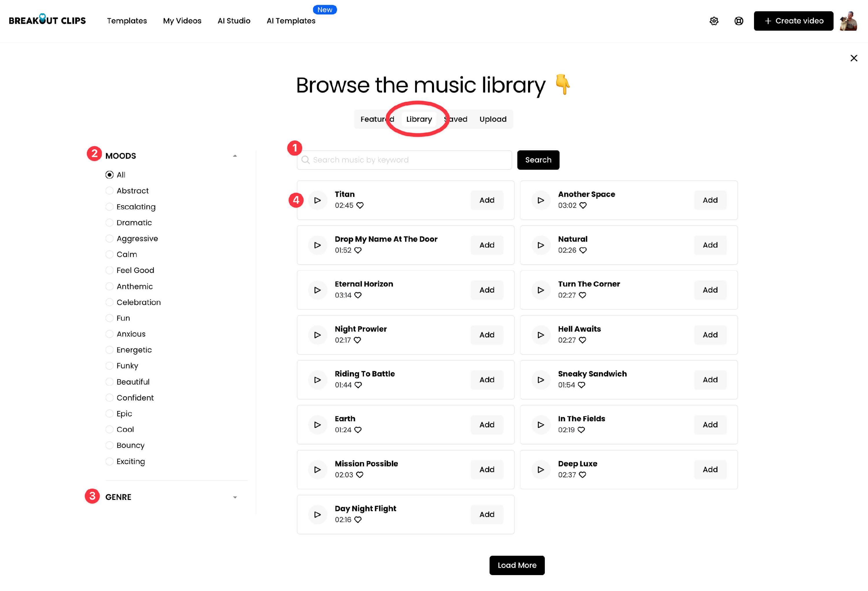
Task: Add the Natural track
Action: (710, 245)
